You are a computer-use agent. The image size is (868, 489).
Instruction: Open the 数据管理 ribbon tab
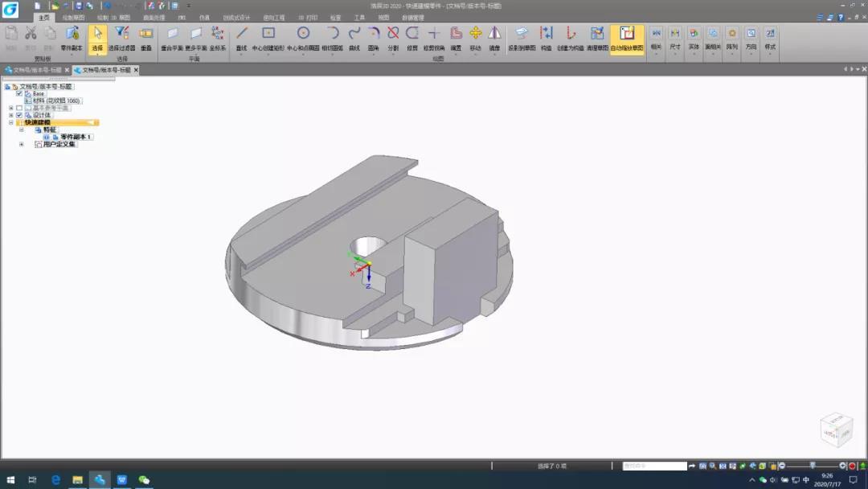412,18
